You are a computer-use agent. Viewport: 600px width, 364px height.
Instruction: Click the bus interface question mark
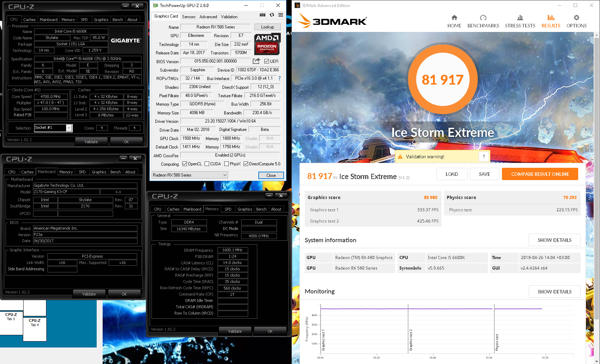tap(279, 78)
